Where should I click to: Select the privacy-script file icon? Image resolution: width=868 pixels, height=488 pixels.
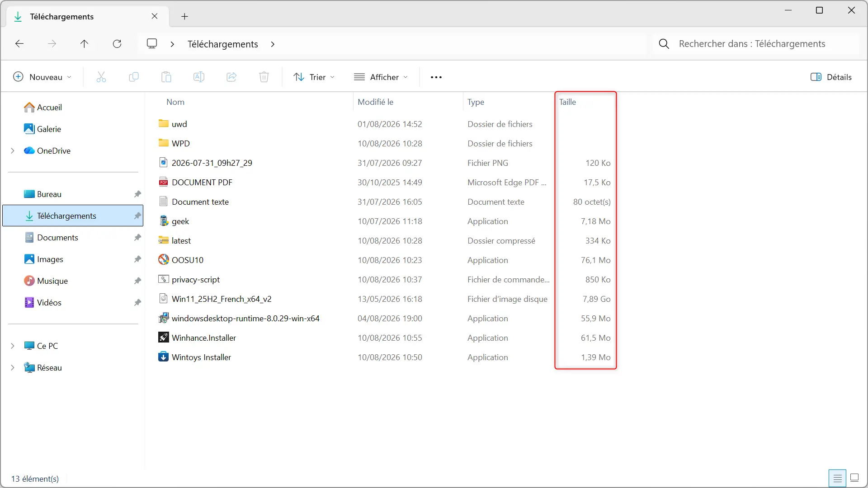pyautogui.click(x=164, y=279)
